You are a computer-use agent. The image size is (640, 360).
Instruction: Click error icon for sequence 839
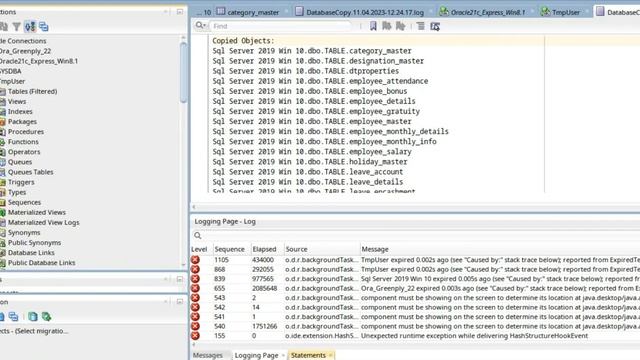tap(196, 279)
